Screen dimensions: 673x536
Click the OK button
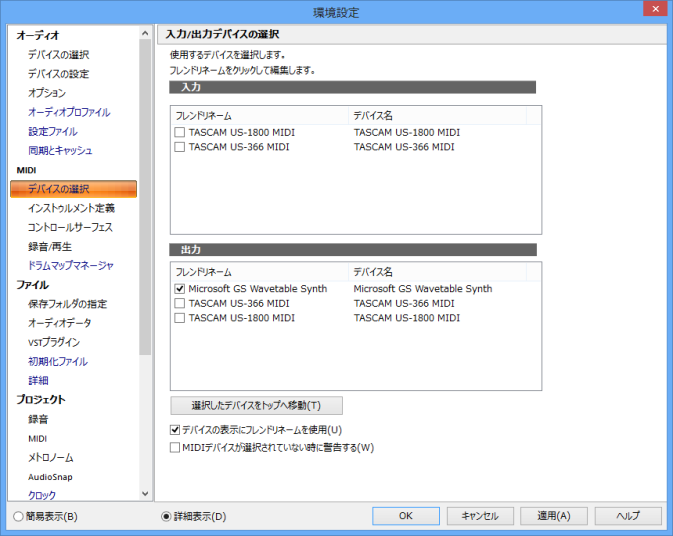pos(406,516)
